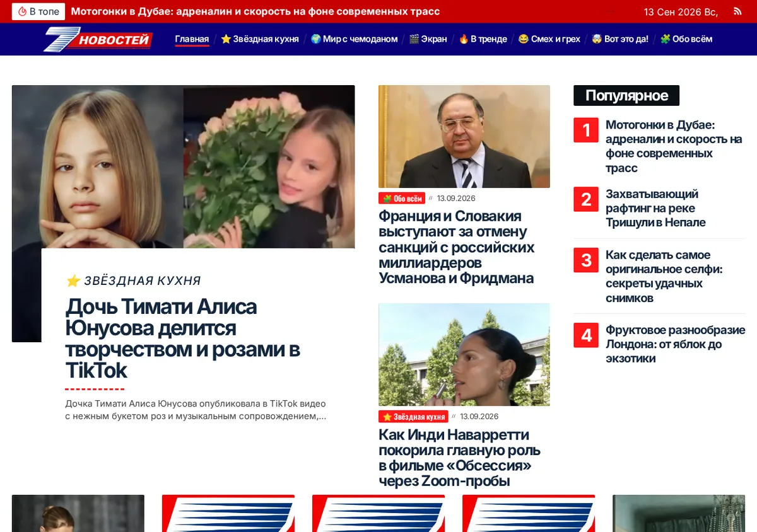
Task: Open Тимати daughter Алиса Юнусова headline
Action: [182, 338]
